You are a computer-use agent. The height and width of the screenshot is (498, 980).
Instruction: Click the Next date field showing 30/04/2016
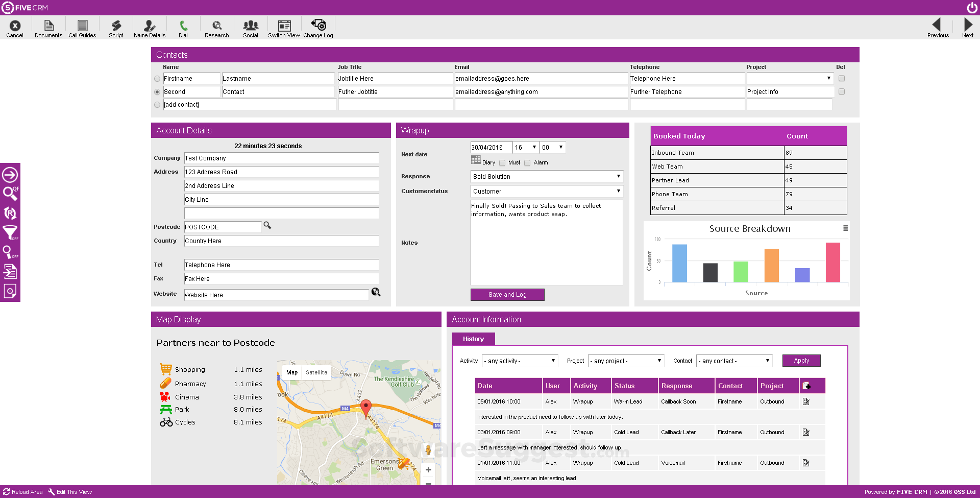[x=491, y=147]
